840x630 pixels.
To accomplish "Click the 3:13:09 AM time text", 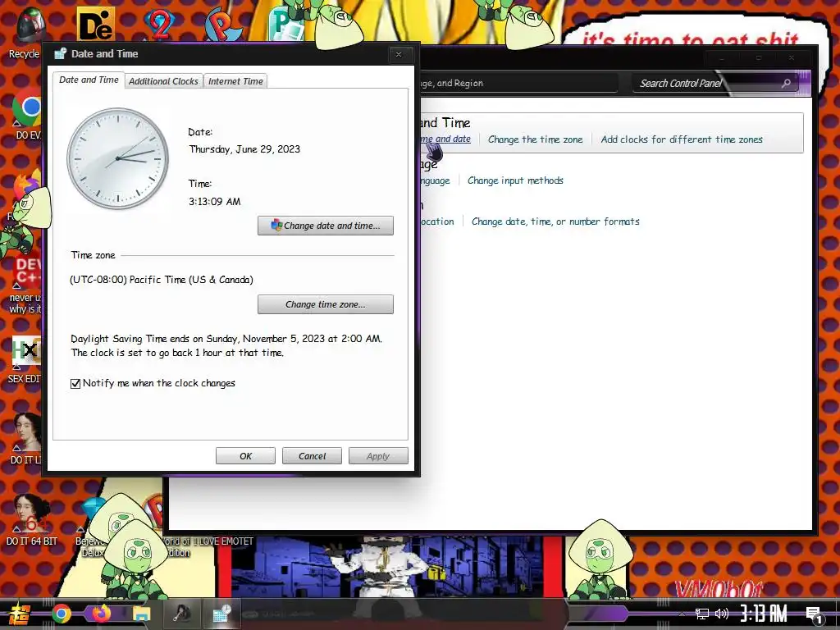I will pyautogui.click(x=214, y=202).
